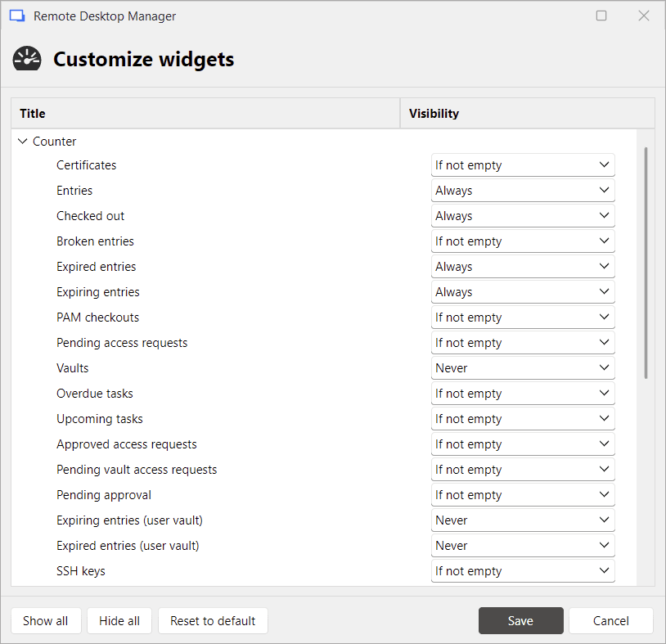Screen dimensions: 666x644
Task: Open the visibility dropdown for Certificates
Action: coord(522,164)
